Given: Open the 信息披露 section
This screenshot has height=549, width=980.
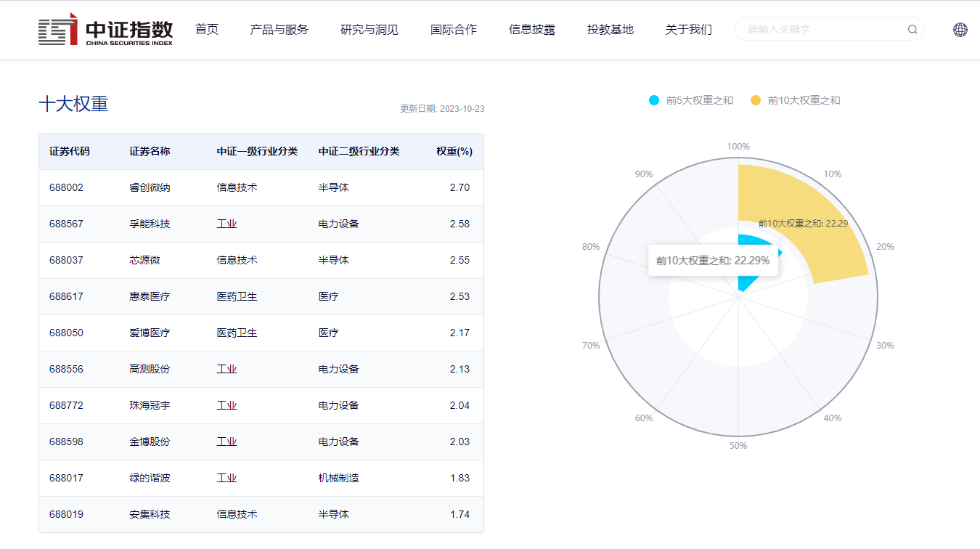Looking at the screenshot, I should click(x=531, y=30).
